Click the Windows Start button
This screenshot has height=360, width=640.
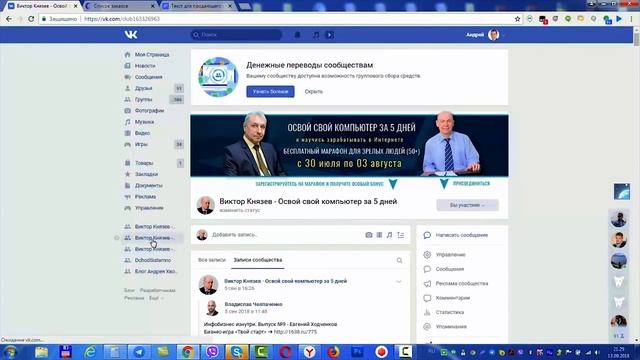tap(10, 352)
